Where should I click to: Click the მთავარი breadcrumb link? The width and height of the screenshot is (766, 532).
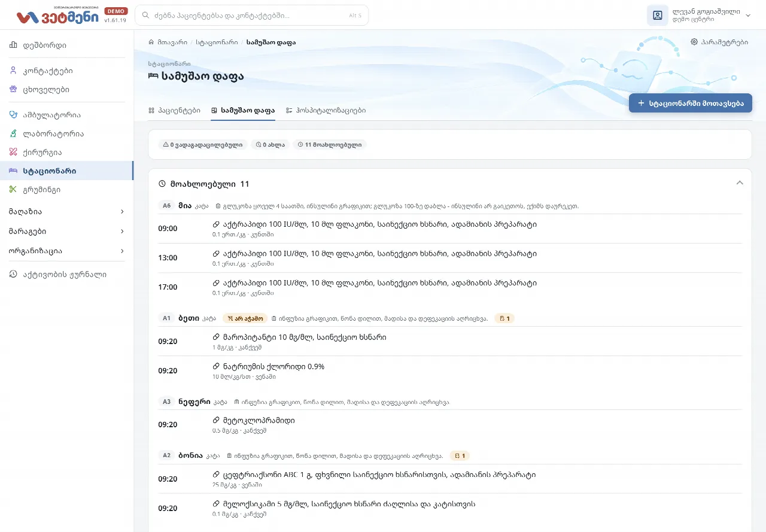click(172, 42)
